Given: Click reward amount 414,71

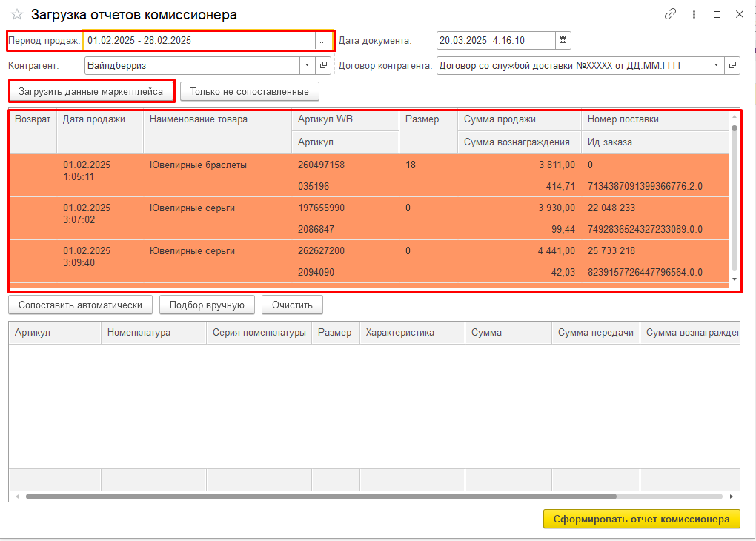Looking at the screenshot, I should [x=561, y=186].
